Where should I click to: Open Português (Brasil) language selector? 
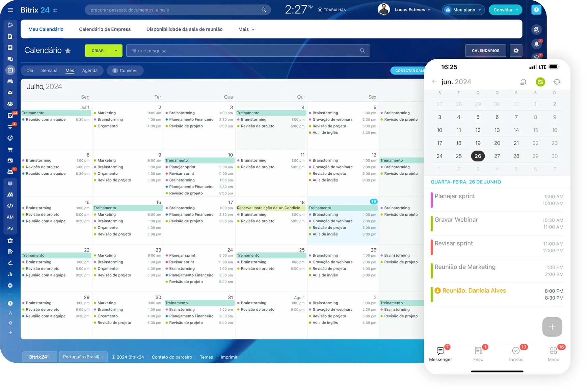pyautogui.click(x=83, y=357)
